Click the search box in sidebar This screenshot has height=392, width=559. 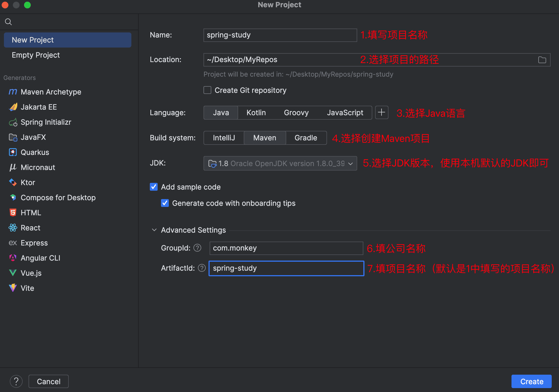[x=69, y=22]
